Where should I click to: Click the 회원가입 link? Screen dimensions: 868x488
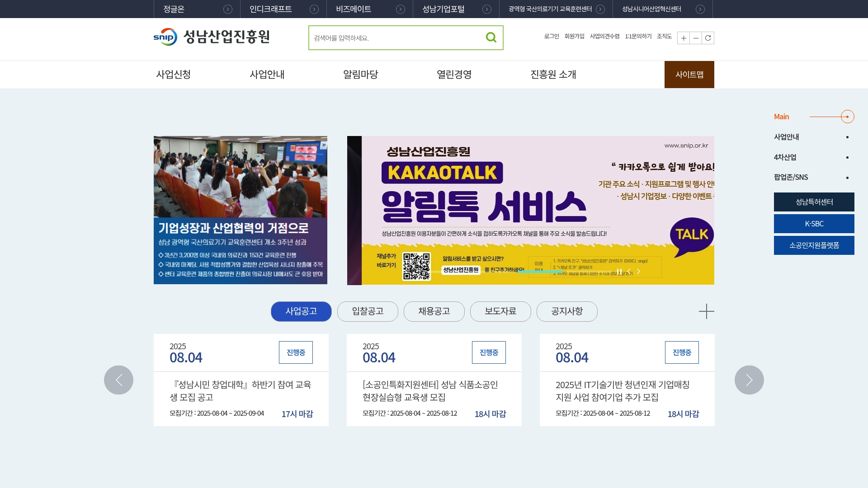574,36
